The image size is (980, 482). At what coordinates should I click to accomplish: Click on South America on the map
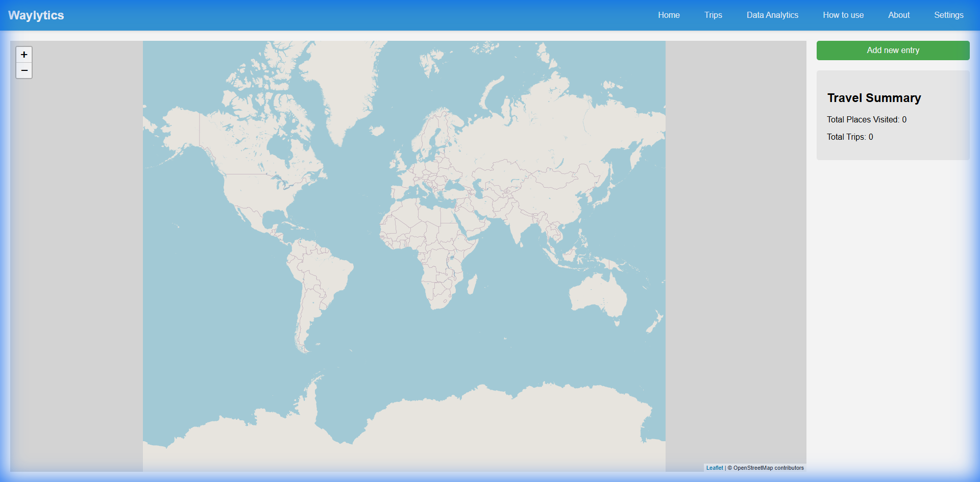[x=316, y=281]
